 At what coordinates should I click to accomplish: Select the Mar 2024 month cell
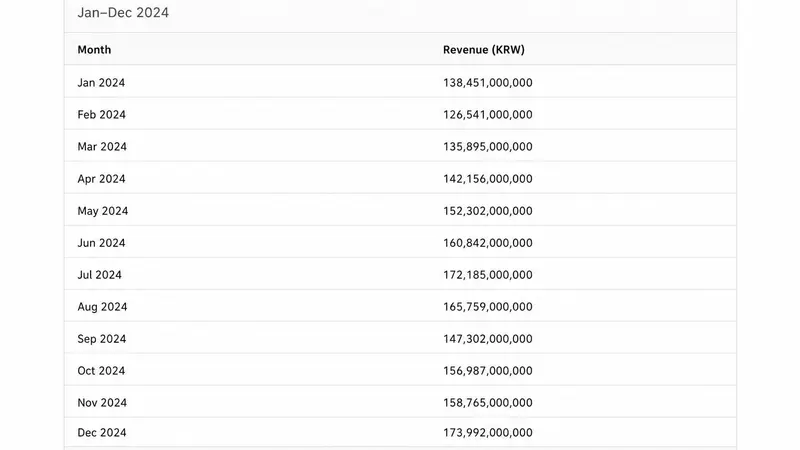coord(102,147)
